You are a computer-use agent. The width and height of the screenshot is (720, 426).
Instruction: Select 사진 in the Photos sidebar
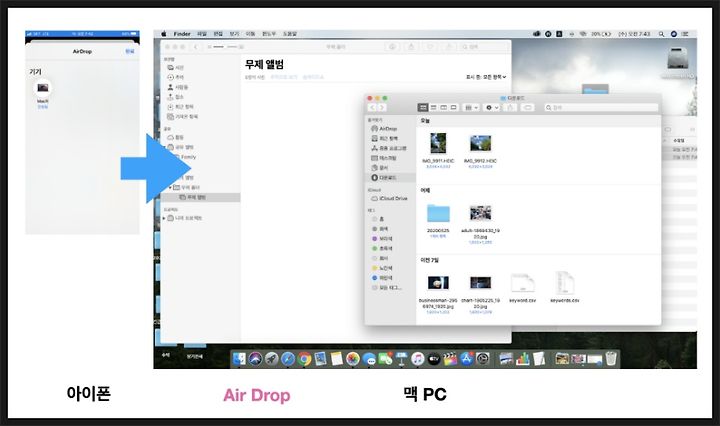(176, 67)
